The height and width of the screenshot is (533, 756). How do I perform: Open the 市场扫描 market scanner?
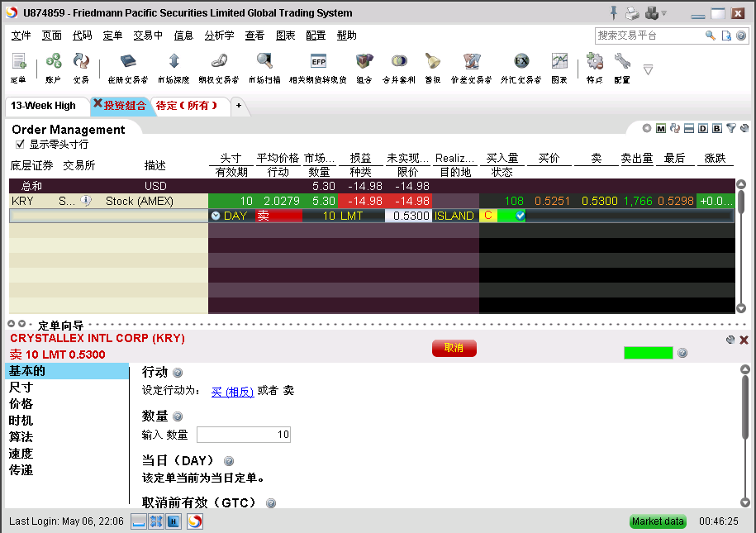(264, 62)
